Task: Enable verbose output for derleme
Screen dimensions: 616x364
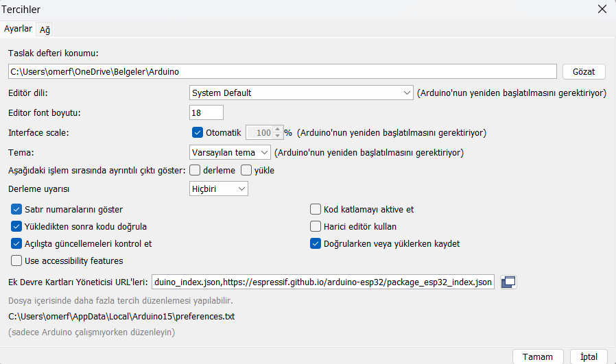Action: point(196,170)
